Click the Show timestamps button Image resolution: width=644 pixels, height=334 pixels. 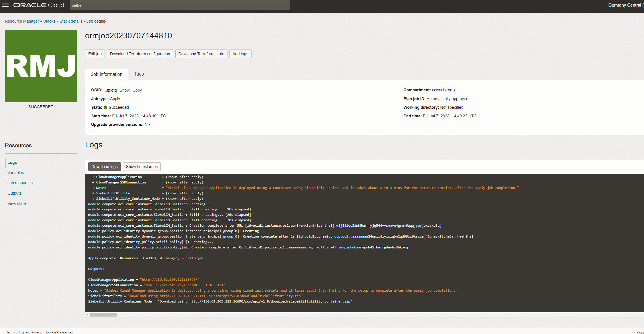(142, 166)
